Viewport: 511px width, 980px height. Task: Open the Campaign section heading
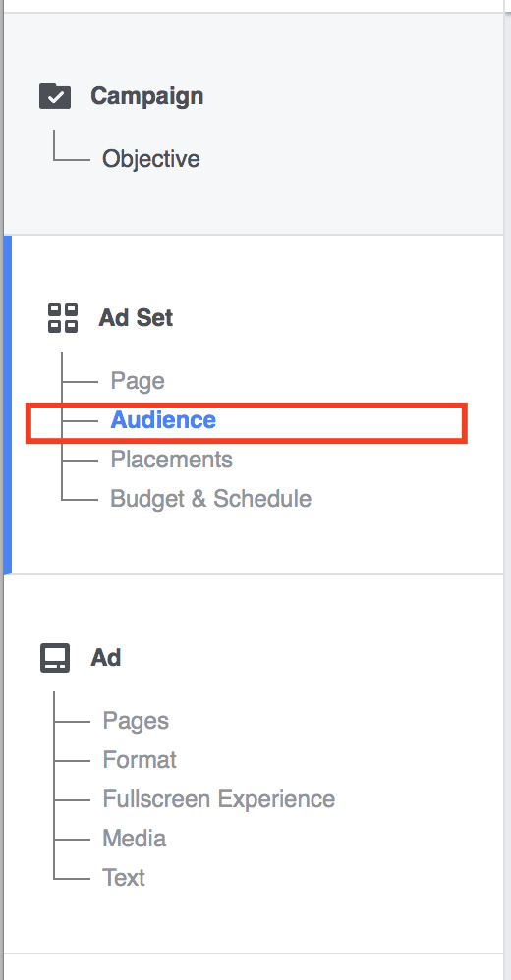pyautogui.click(x=147, y=96)
